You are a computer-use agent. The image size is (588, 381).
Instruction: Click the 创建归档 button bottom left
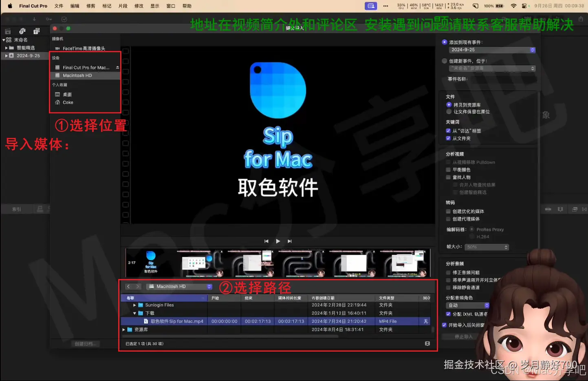coord(85,343)
